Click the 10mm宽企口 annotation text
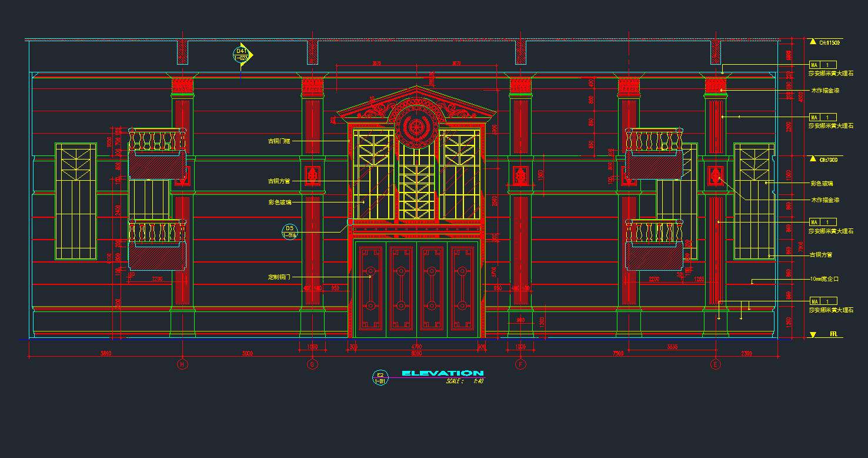This screenshot has width=868, height=458. click(x=824, y=279)
